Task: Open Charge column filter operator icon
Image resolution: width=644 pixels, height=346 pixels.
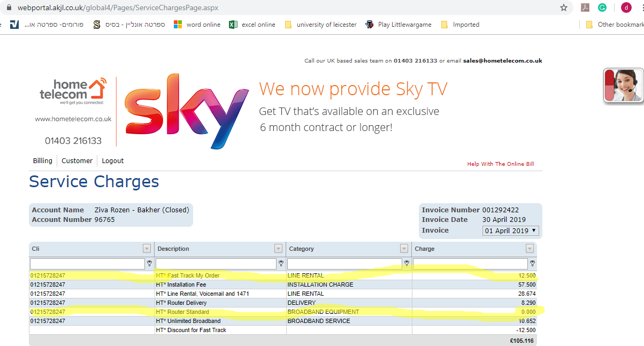Action: click(532, 263)
